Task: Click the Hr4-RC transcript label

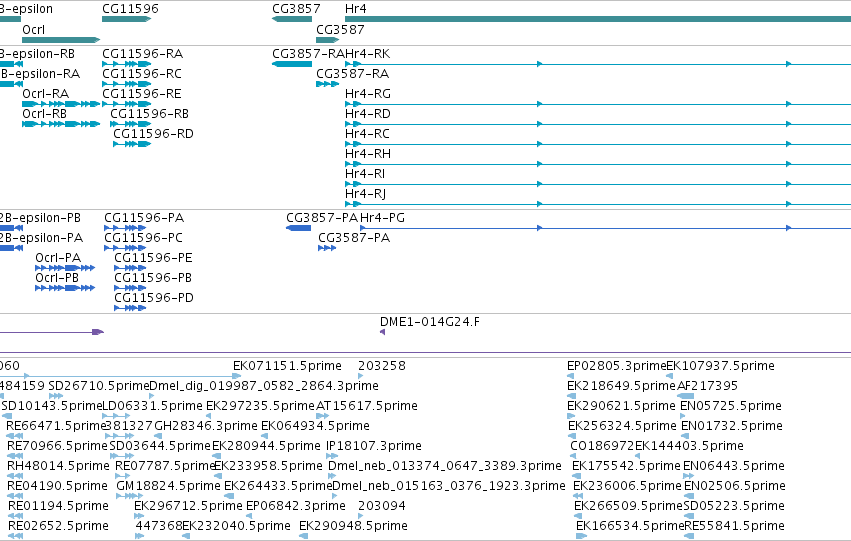Action: (367, 134)
